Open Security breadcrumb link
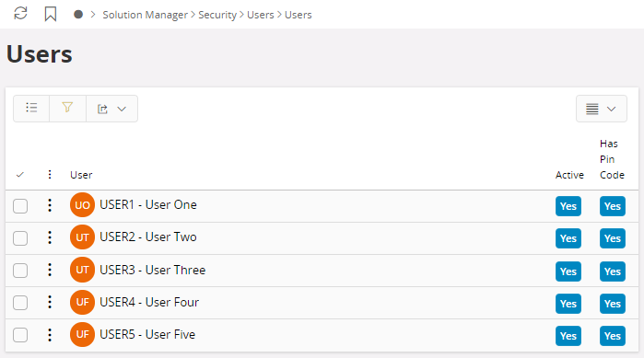Image resolution: width=644 pixels, height=358 pixels. tap(217, 15)
